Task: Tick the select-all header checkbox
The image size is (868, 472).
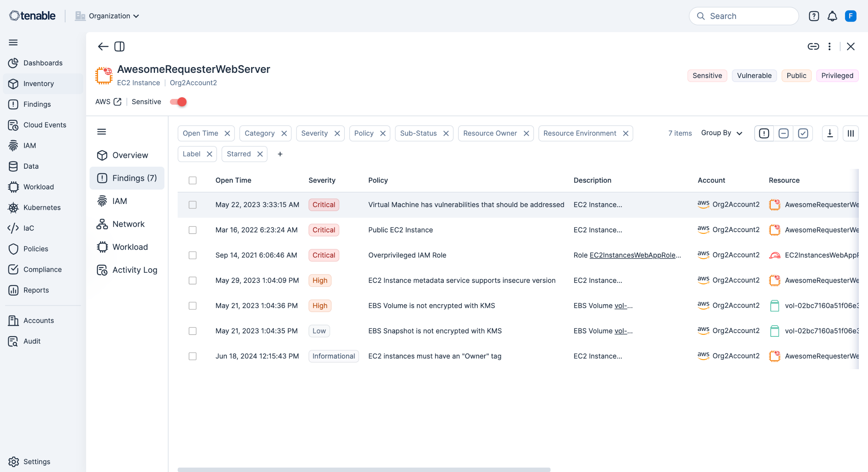Action: tap(193, 180)
